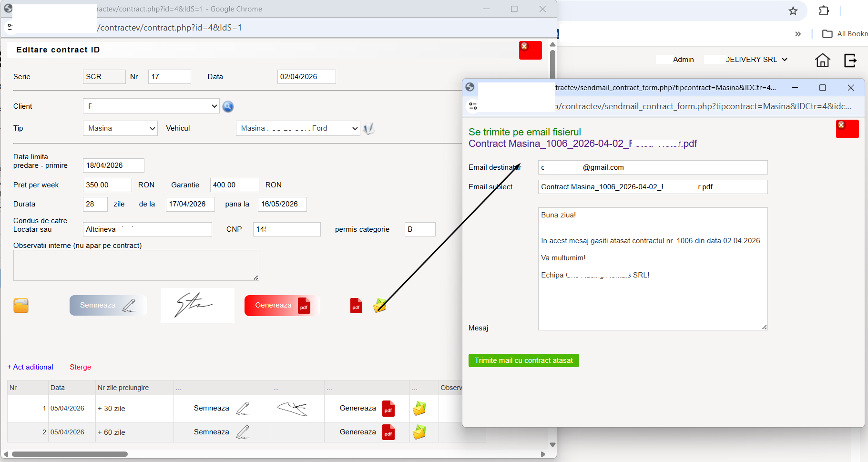868x462 pixels.
Task: Click the Trimite mail cu contract atasat button
Action: [523, 360]
